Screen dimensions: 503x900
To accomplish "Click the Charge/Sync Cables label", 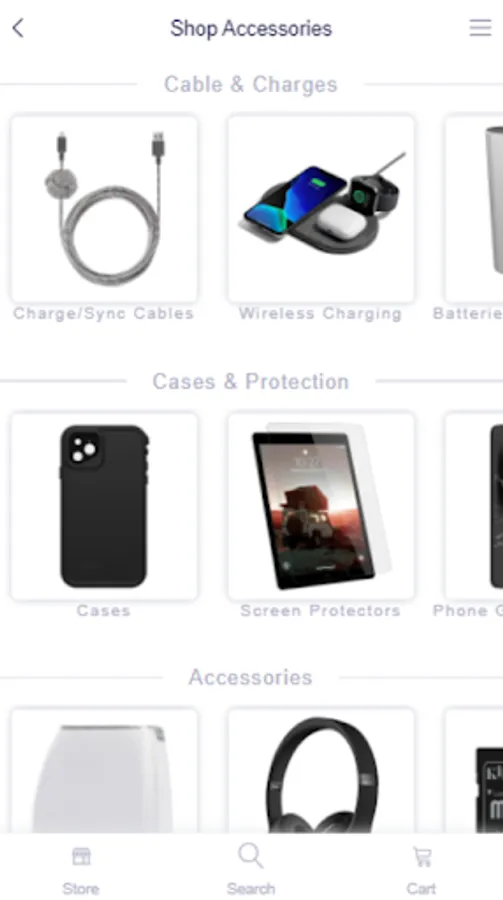I will tap(103, 313).
